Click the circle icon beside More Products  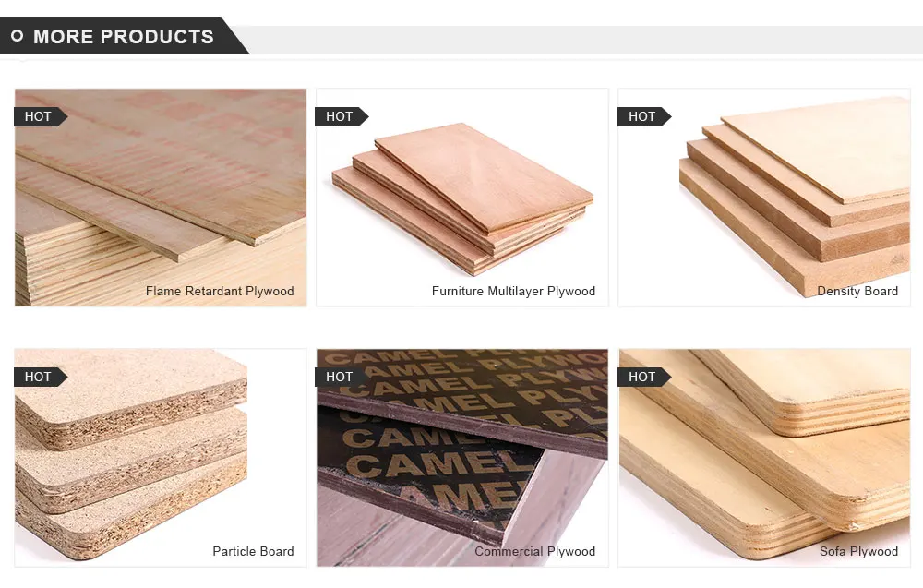coord(17,36)
